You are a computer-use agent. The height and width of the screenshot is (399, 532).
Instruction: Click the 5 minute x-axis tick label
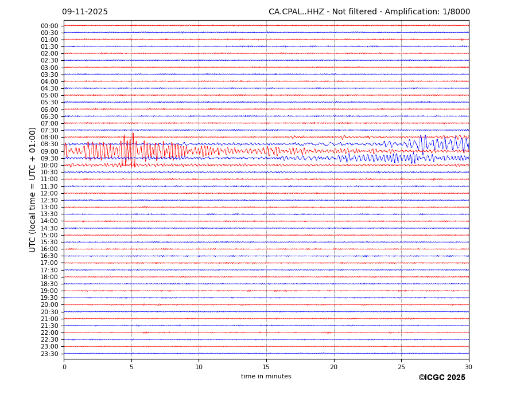coord(131,367)
